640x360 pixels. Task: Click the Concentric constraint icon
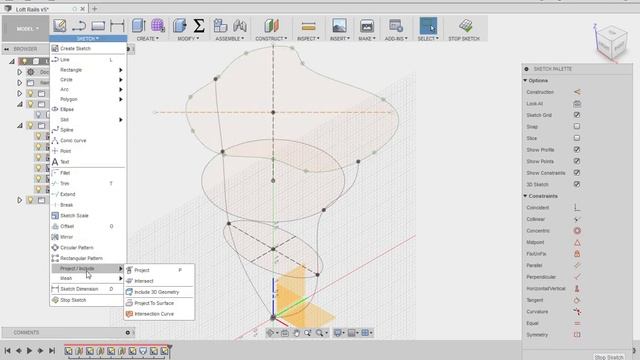[x=577, y=231]
